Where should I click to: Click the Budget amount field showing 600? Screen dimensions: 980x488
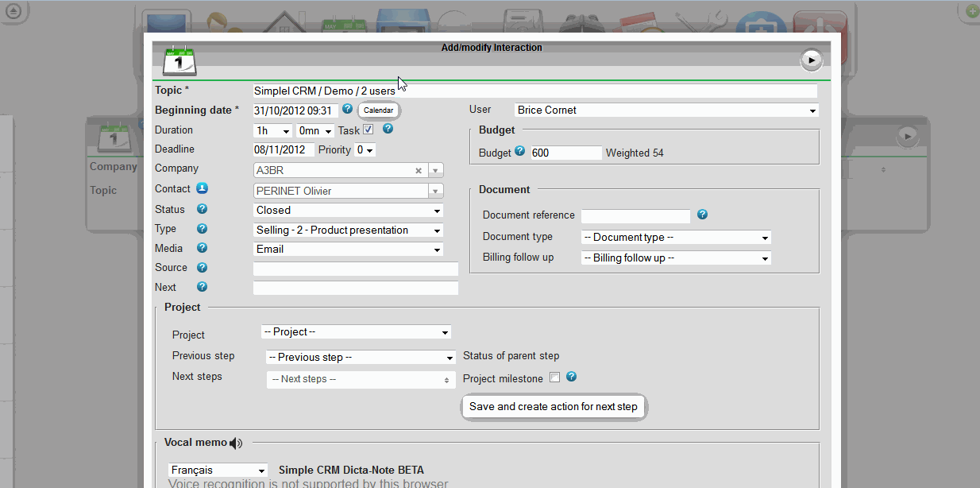(566, 153)
